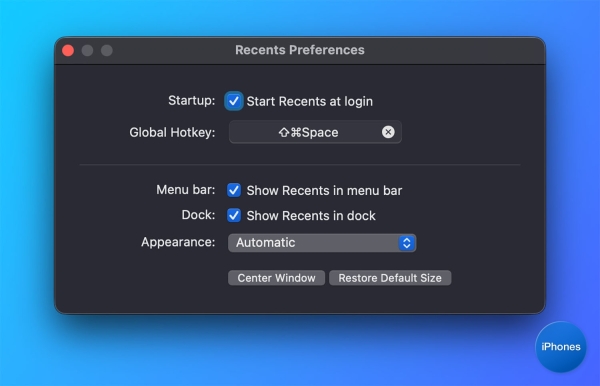Image resolution: width=600 pixels, height=386 pixels.
Task: Uncheck the Show Recents in dock checkbox
Action: click(x=234, y=215)
